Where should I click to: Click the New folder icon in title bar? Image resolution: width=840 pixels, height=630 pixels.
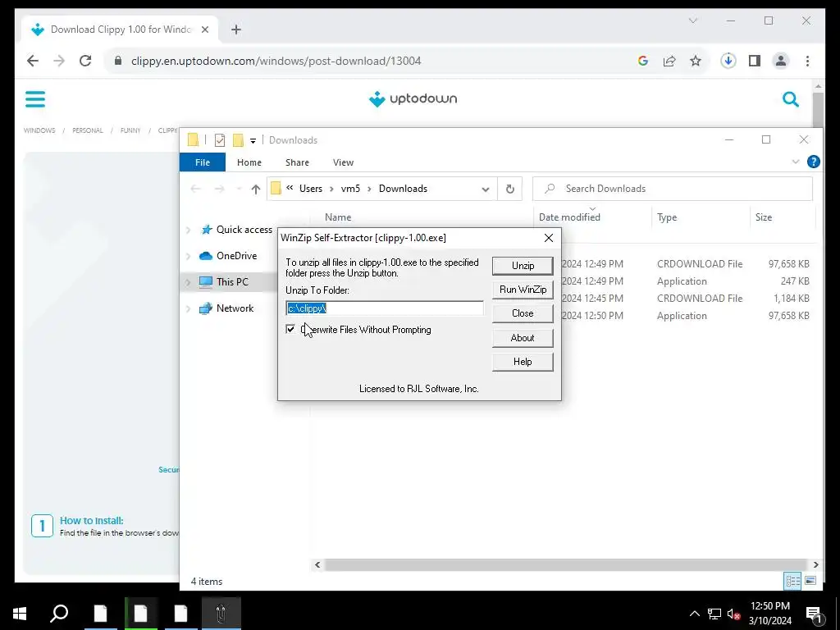click(x=238, y=140)
